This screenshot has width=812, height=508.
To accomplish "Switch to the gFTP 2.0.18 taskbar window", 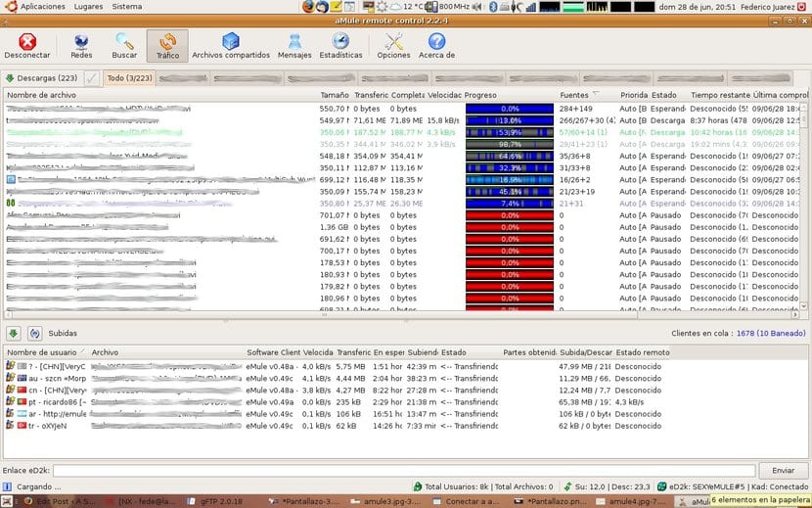I will [x=222, y=501].
